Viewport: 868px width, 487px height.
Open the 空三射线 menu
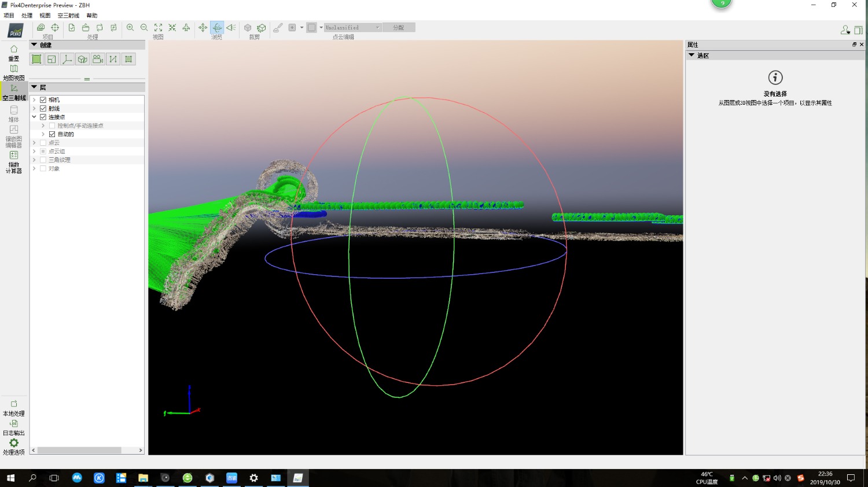coord(68,16)
